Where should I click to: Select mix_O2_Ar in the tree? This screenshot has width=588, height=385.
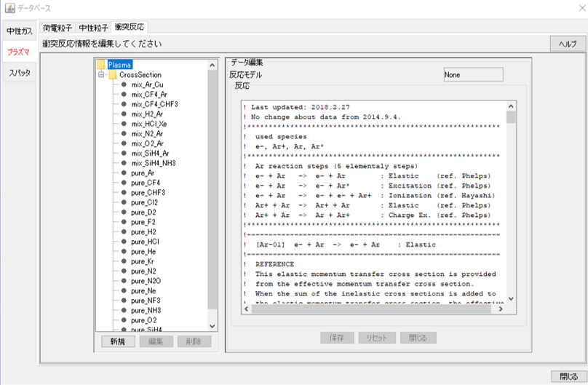point(148,143)
